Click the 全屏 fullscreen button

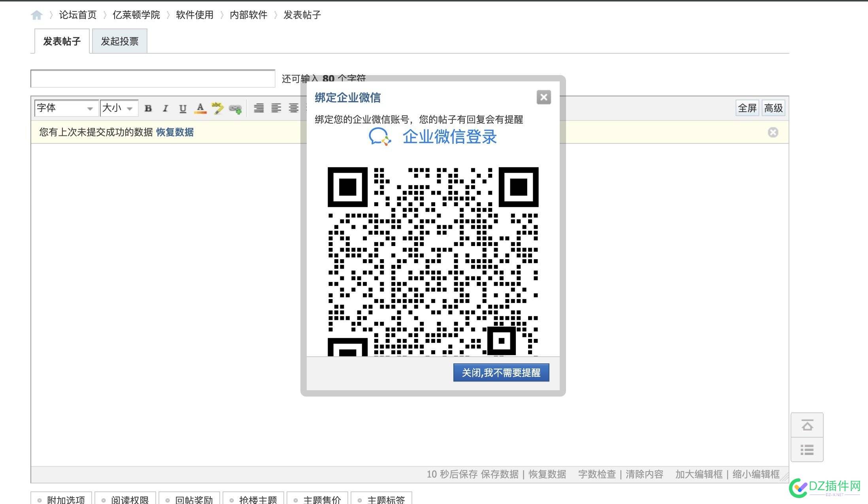747,108
